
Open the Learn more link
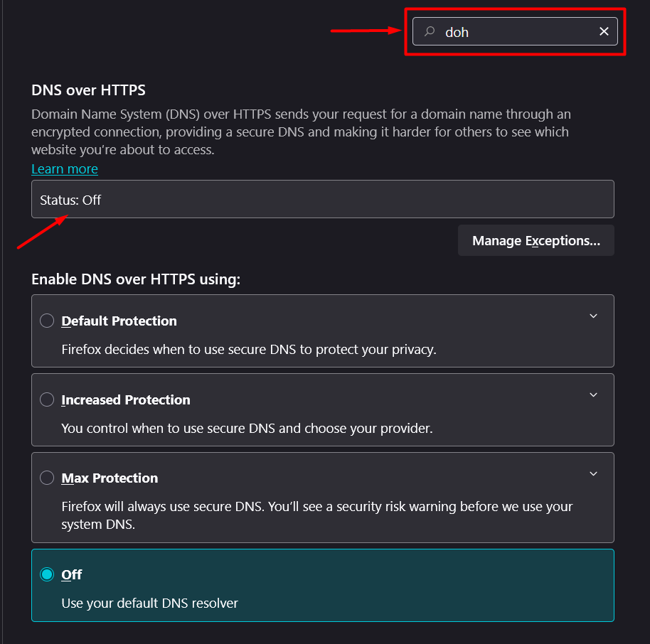pyautogui.click(x=65, y=168)
